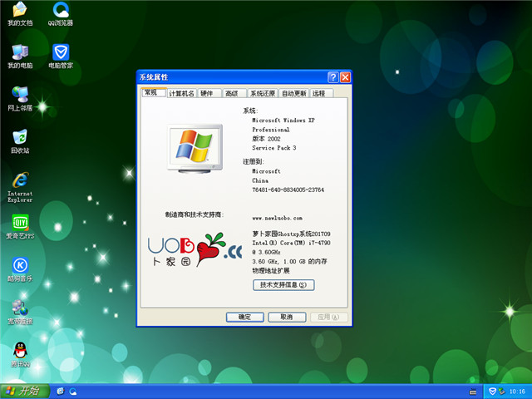Click the PC Manager shield tray icon

492,392
